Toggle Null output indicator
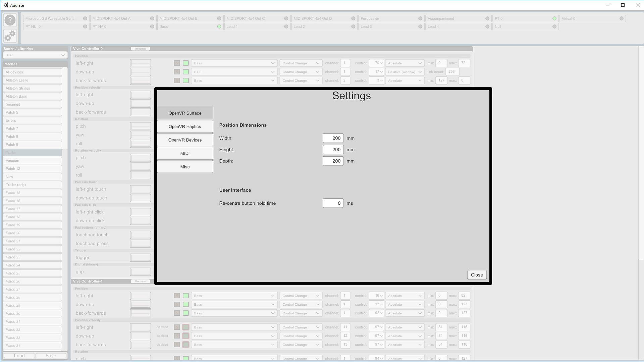This screenshot has width=644, height=362. pos(554,27)
